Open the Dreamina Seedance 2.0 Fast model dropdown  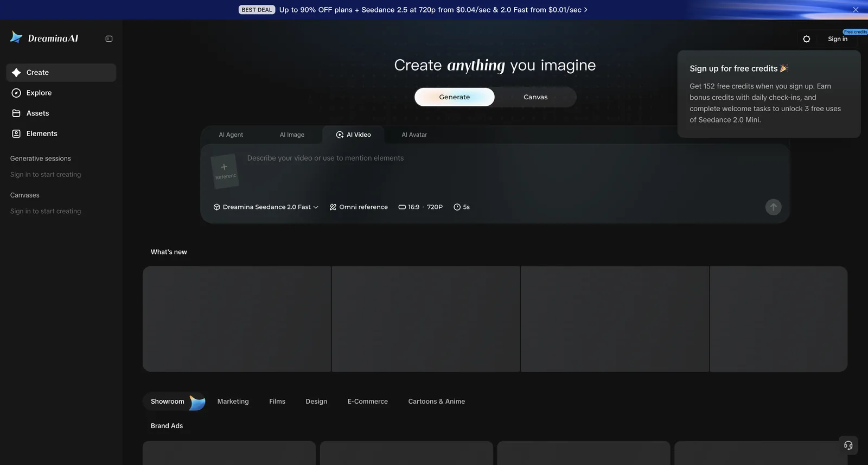point(266,207)
